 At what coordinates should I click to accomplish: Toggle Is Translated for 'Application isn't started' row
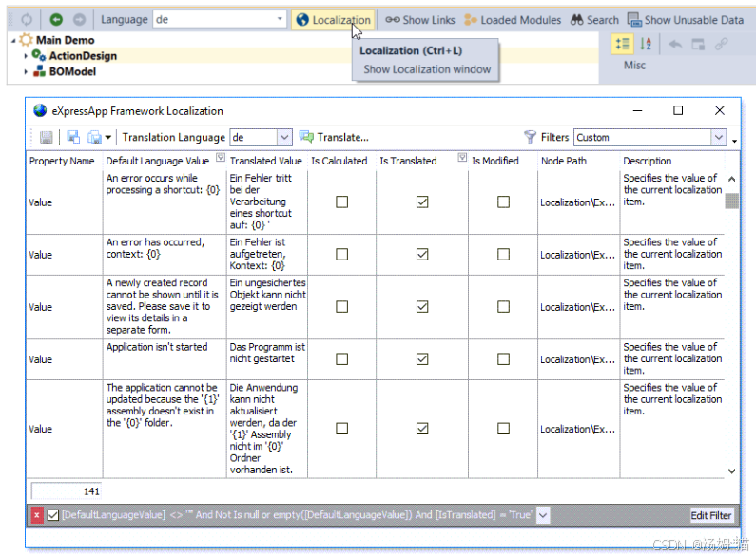point(422,359)
